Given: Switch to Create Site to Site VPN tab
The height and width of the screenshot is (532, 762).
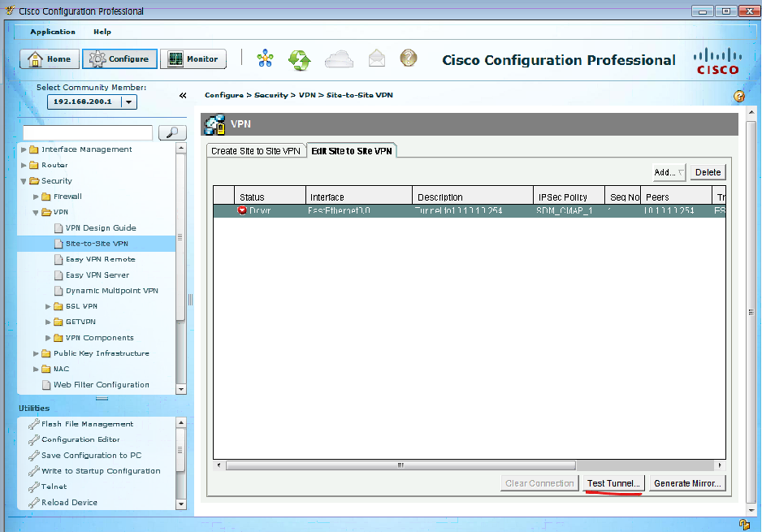Looking at the screenshot, I should coord(256,151).
